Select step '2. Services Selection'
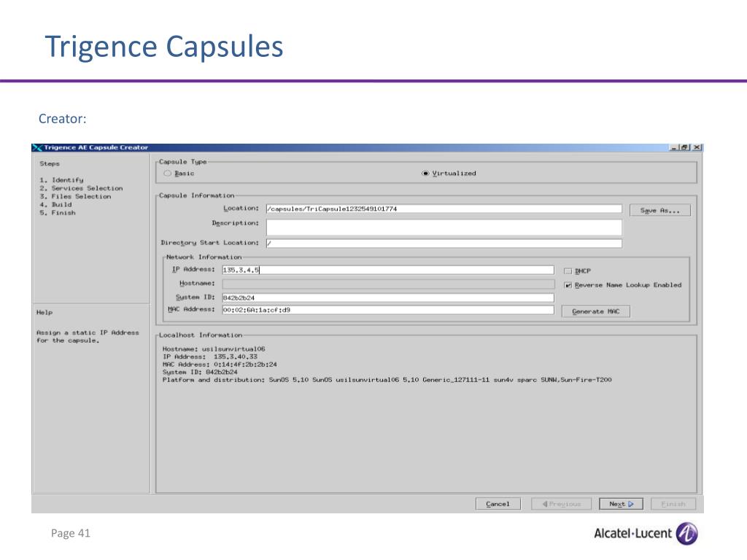 click(x=81, y=188)
